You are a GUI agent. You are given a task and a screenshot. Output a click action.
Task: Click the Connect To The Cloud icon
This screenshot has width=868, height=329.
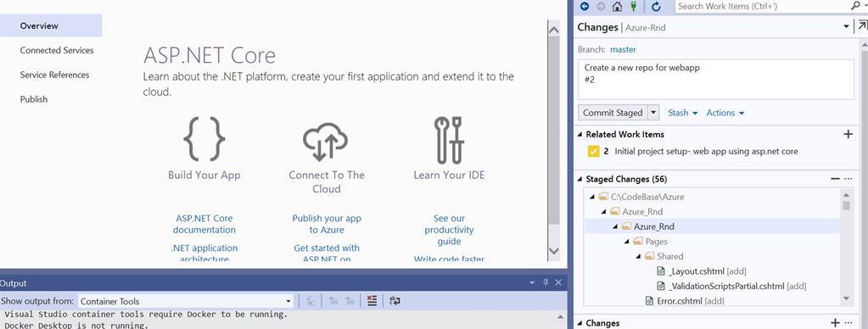326,142
